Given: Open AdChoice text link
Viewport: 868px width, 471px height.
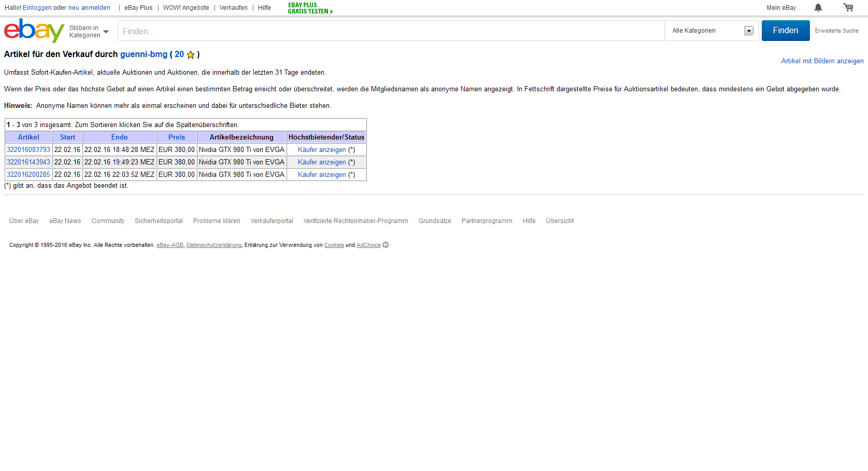Looking at the screenshot, I should click(x=368, y=245).
